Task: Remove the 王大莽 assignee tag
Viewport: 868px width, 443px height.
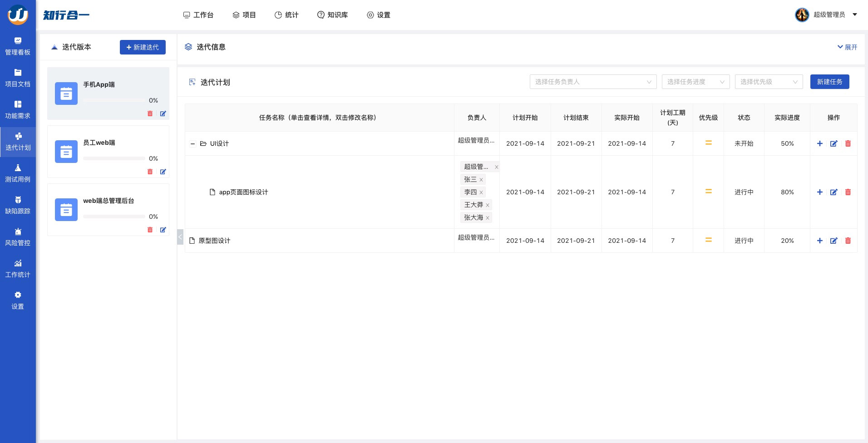Action: coord(488,205)
